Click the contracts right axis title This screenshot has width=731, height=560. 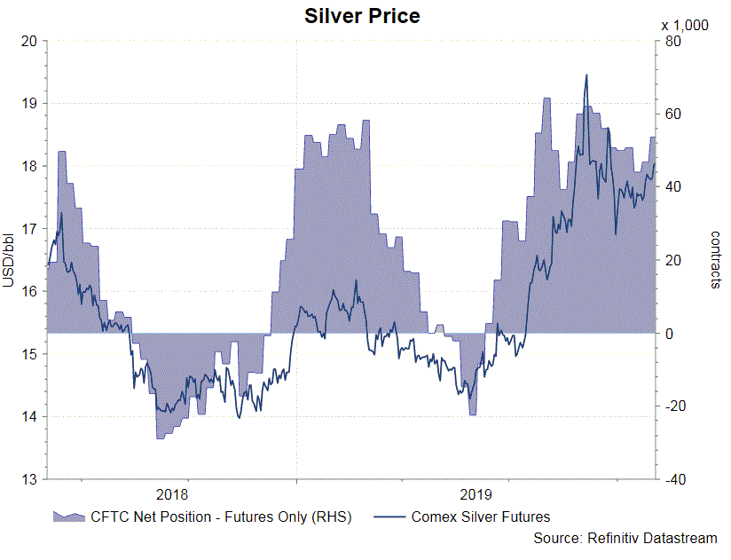pyautogui.click(x=717, y=259)
